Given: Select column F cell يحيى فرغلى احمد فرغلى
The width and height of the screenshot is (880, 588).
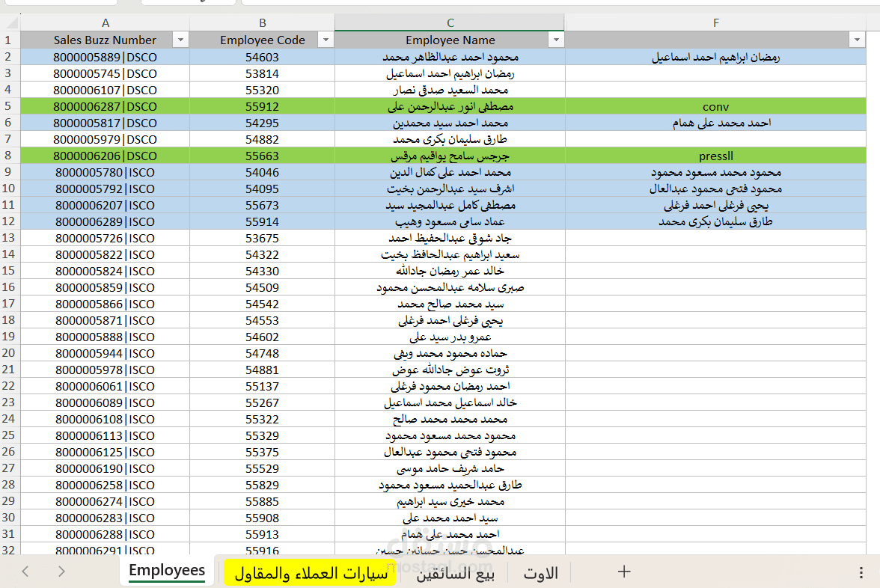Looking at the screenshot, I should point(715,205).
